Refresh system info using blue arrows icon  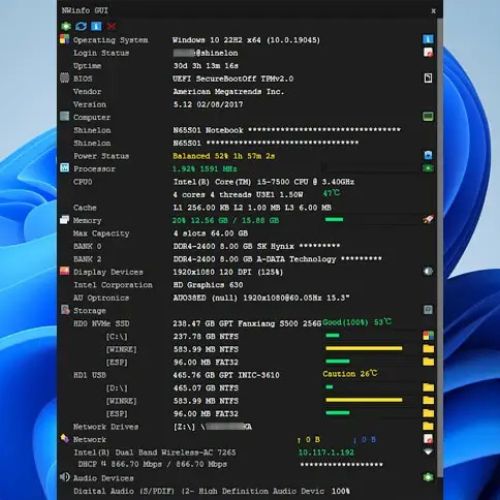[x=81, y=26]
